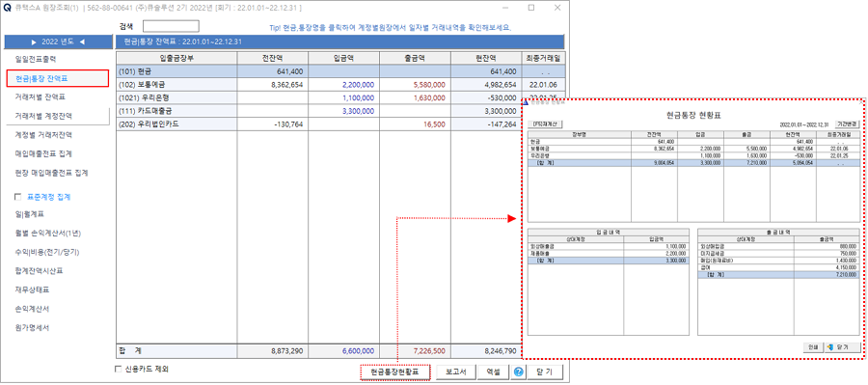Print the report with 인쇄 button
868x385 pixels.
coord(813,347)
